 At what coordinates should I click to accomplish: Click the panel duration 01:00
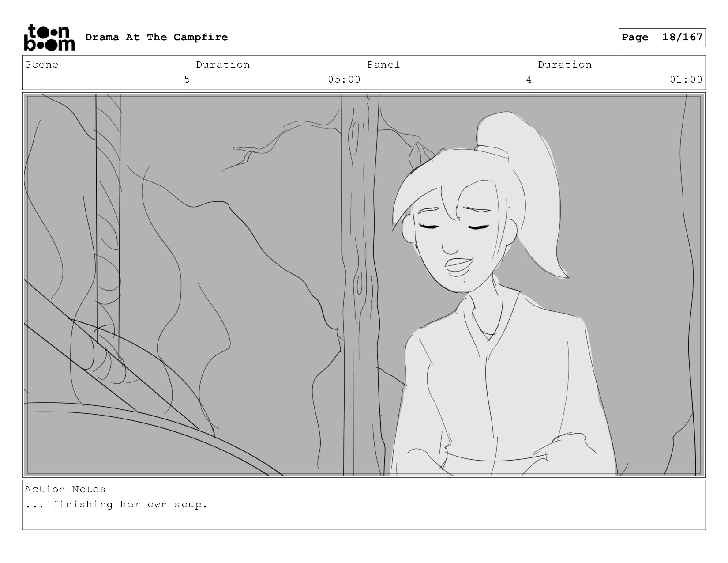click(x=686, y=79)
